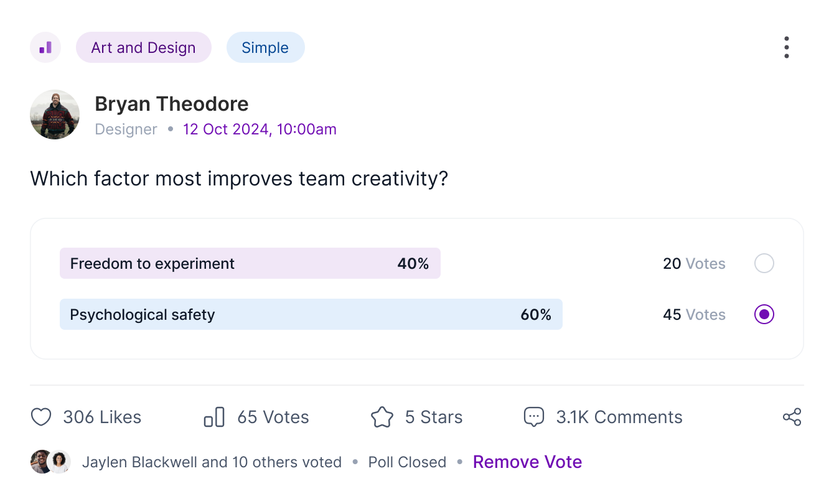Click the Psychological safety 60% bar
The width and height of the screenshot is (834, 504).
[x=311, y=314]
